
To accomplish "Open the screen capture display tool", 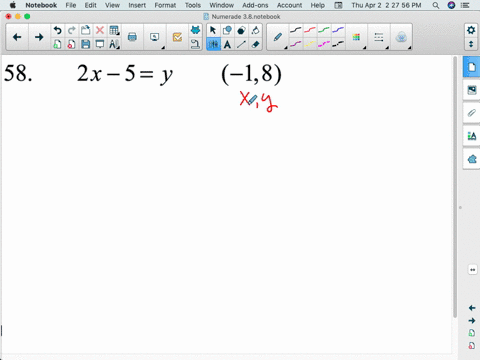I will coord(154,37).
